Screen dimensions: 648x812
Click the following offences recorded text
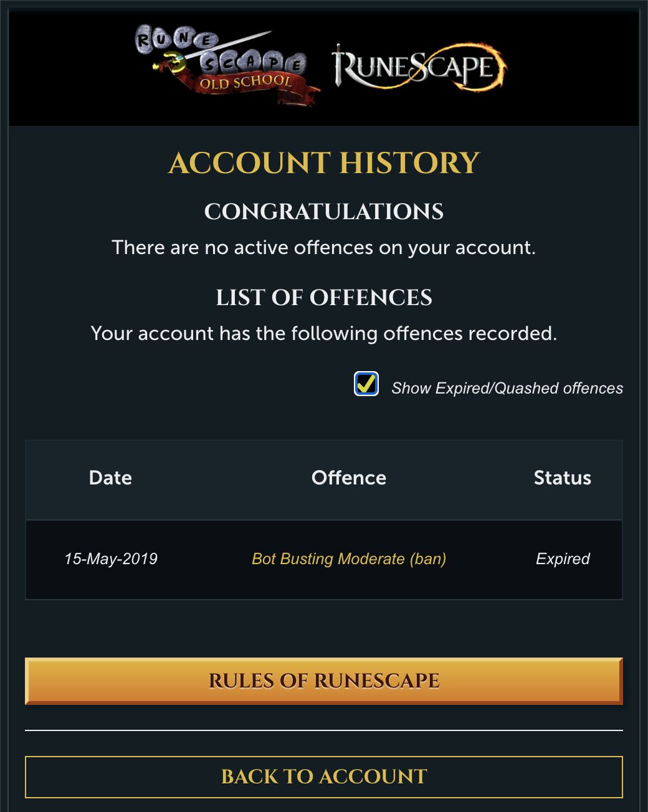[x=324, y=334]
